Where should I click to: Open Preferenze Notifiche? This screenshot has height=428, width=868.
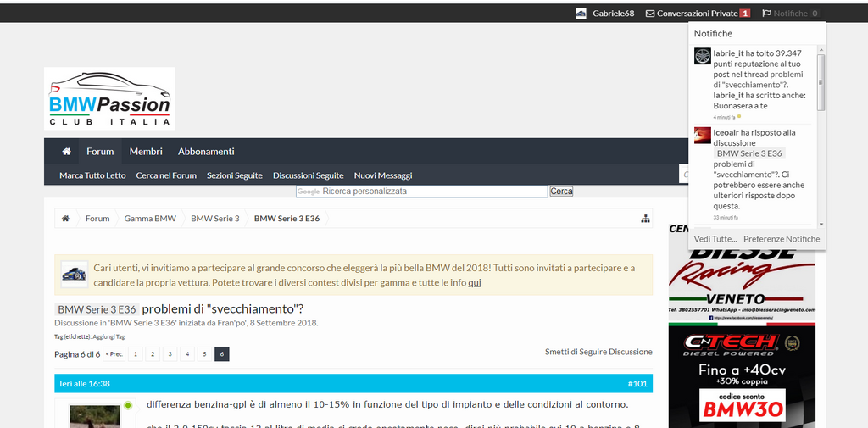coord(782,239)
